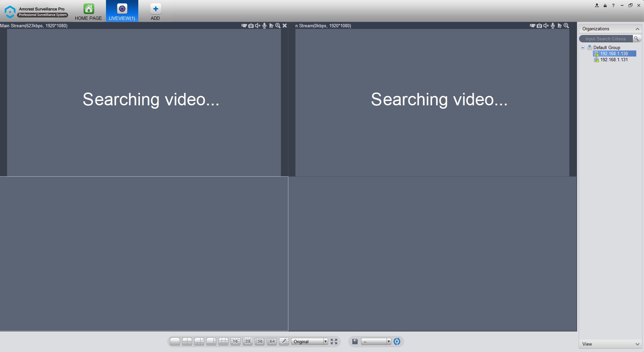This screenshot has height=352, width=644.
Task: Select camera 192.168.1.131 in the device tree
Action: coord(614,60)
